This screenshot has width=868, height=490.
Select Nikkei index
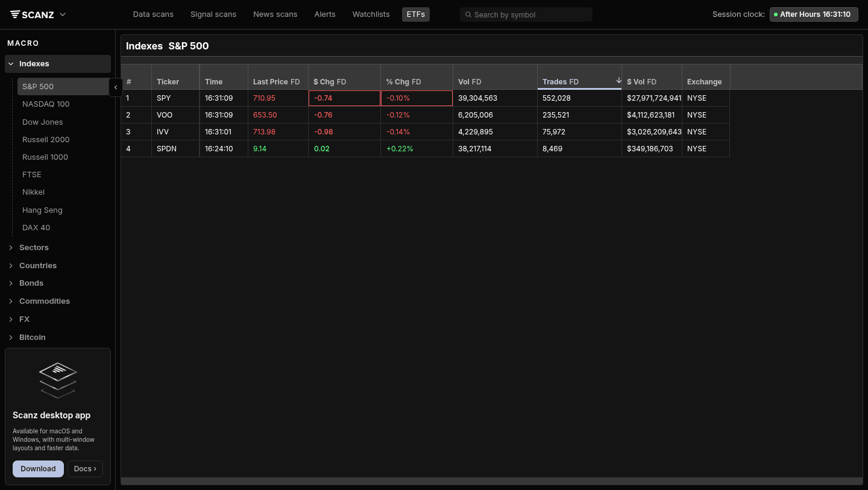[34, 192]
